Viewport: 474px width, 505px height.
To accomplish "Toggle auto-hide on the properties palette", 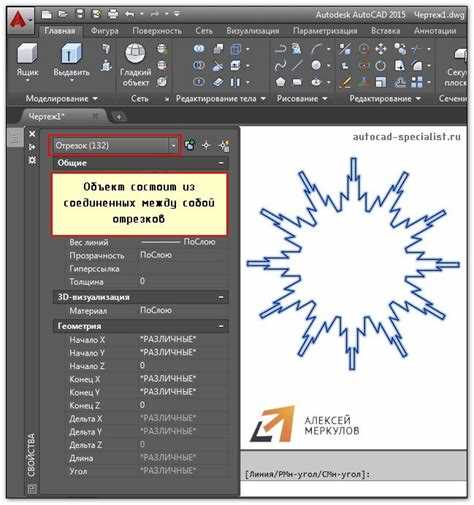I will click(32, 147).
